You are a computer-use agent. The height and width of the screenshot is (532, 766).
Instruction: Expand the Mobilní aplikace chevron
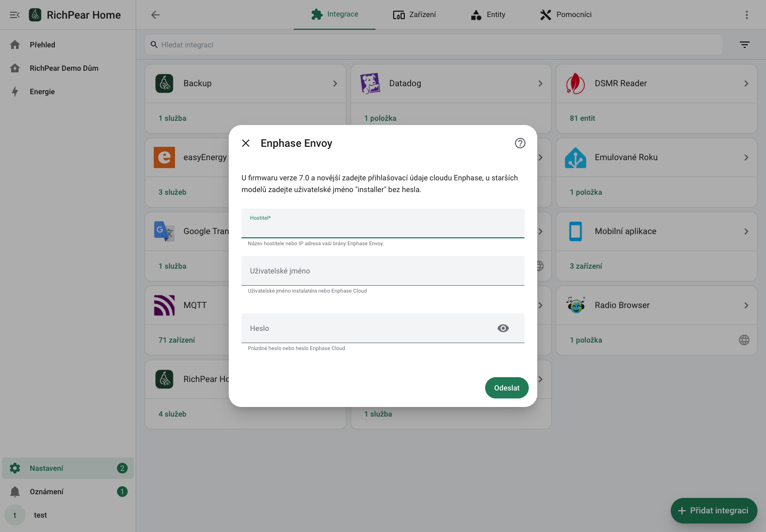point(746,231)
